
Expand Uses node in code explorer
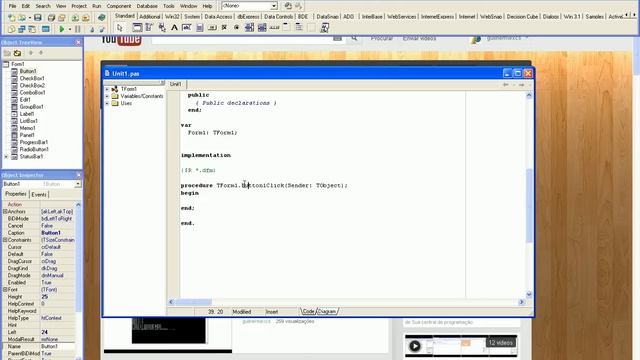click(107, 104)
